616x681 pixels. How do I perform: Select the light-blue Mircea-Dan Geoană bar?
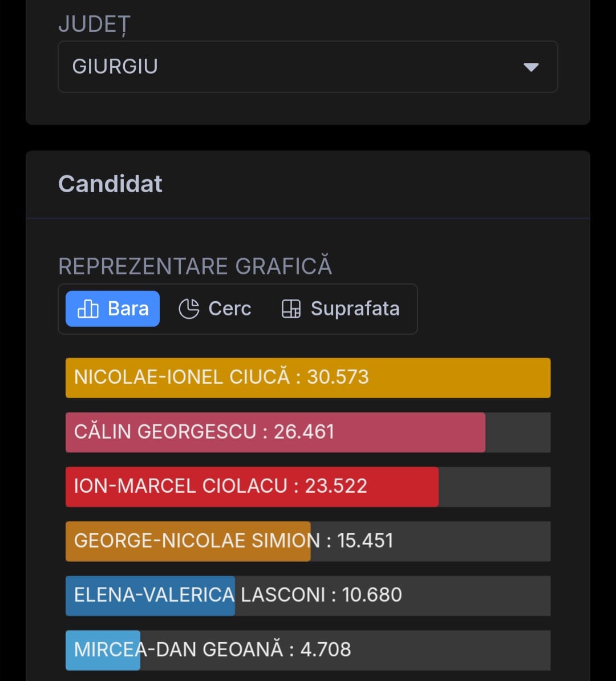[x=103, y=650]
